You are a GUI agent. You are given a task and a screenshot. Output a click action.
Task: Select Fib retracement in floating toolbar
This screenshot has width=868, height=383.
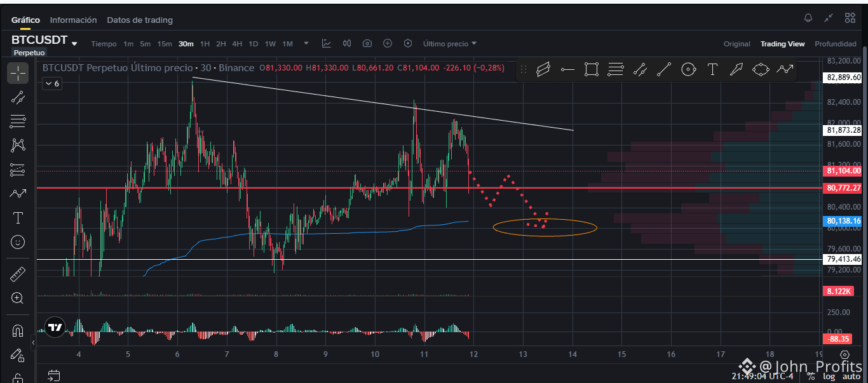click(x=615, y=70)
